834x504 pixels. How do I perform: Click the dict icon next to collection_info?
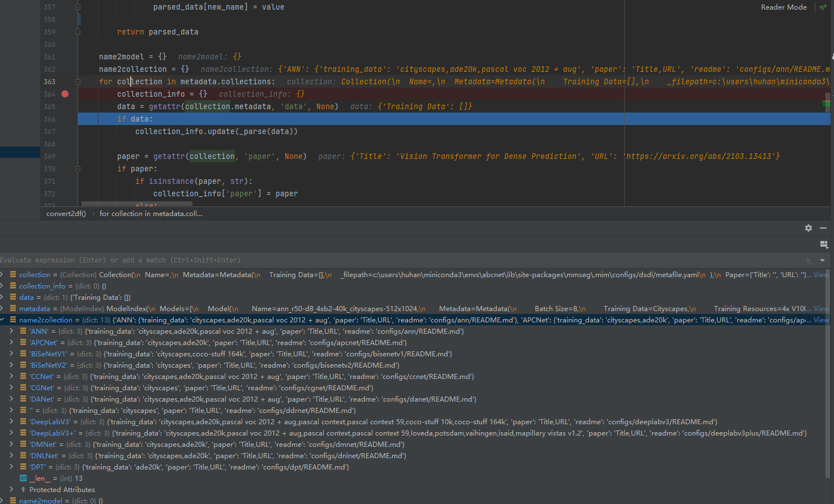(x=12, y=286)
